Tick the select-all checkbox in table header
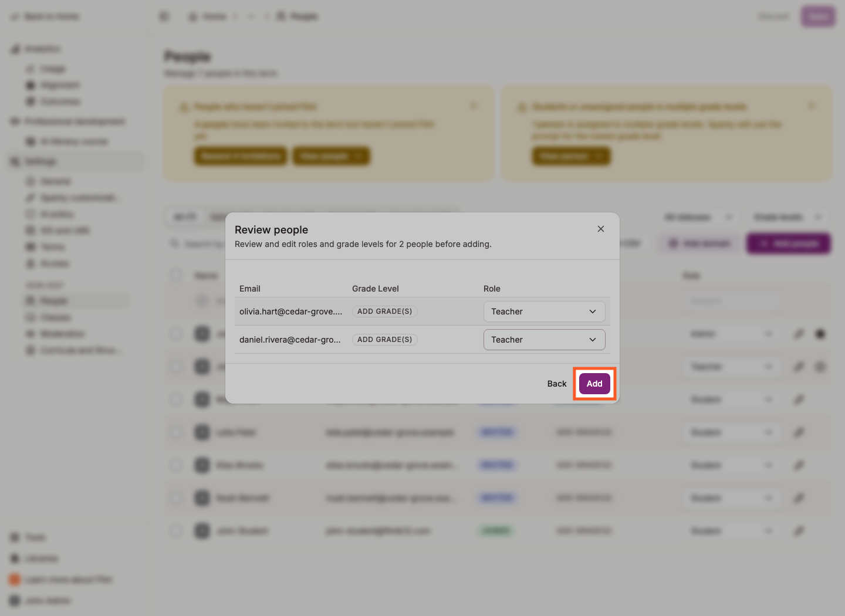 (x=176, y=275)
